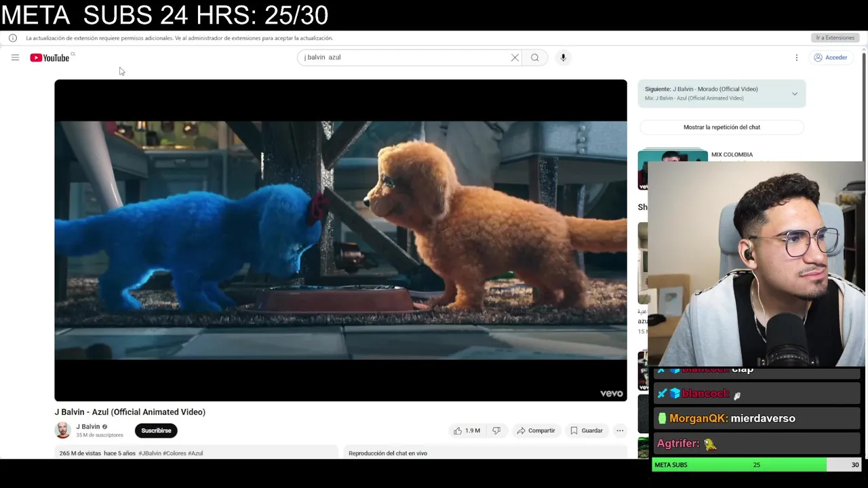Start voice search with microphone icon
868x488 pixels.
tap(563, 58)
